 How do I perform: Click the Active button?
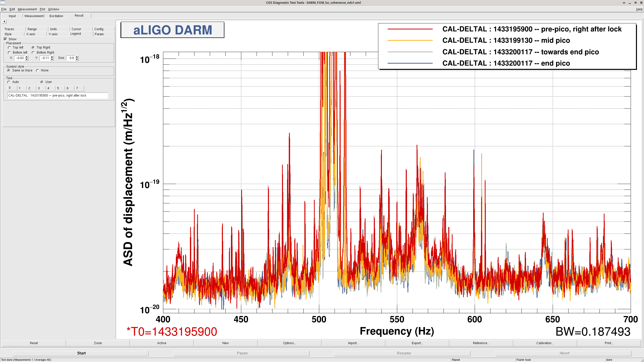(x=162, y=343)
